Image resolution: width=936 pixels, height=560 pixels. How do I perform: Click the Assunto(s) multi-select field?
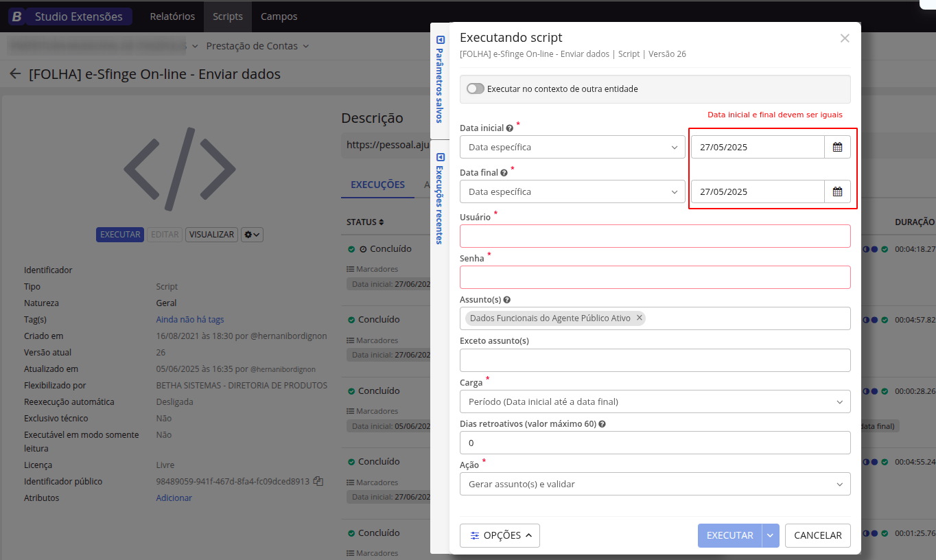[x=655, y=318]
